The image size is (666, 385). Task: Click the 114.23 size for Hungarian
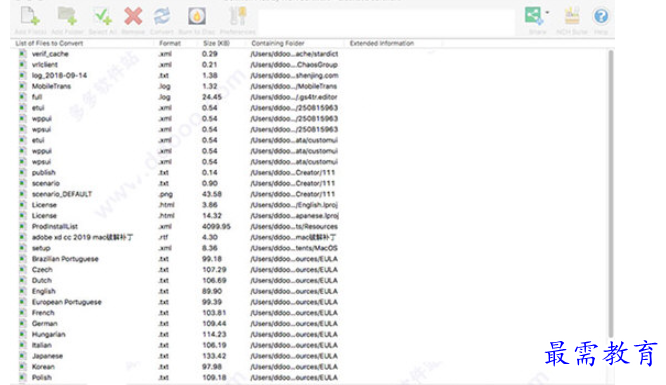[x=214, y=334]
